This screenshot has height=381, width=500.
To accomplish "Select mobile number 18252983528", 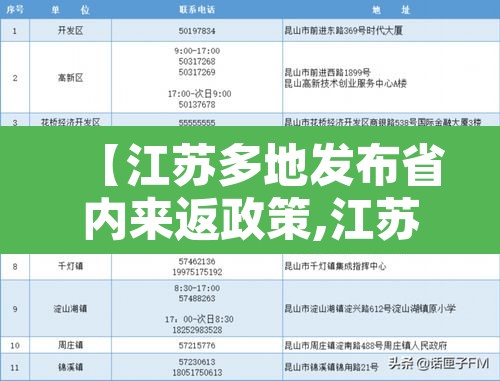I will coord(197,330).
